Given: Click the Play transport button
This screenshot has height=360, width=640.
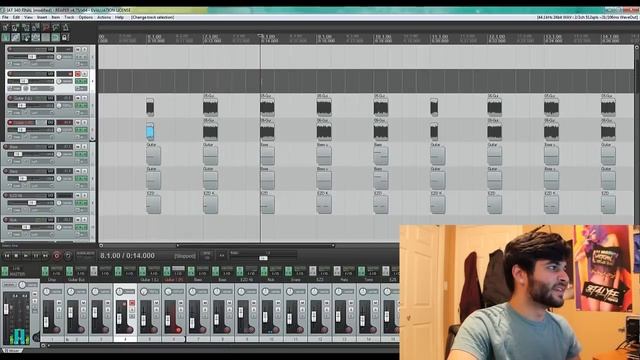Looking at the screenshot, I should (26, 256).
